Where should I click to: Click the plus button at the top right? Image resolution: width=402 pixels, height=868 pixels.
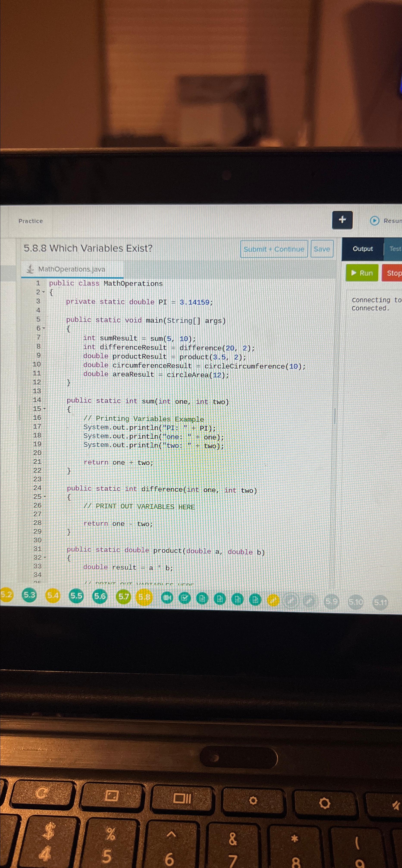coord(342,220)
